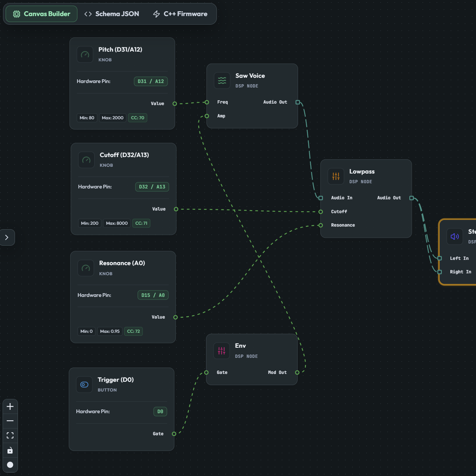Click the Min: 0 value
The width and height of the screenshot is (476, 476).
(86, 331)
